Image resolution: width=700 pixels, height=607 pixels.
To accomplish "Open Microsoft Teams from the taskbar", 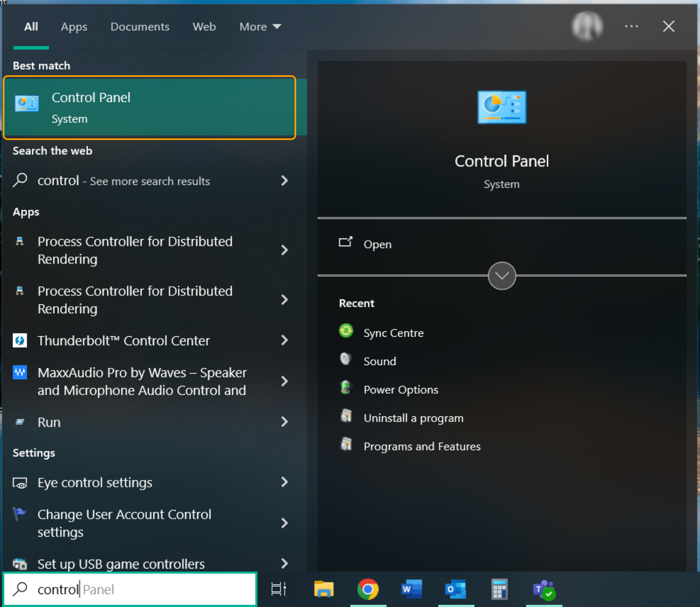I will coord(544,590).
